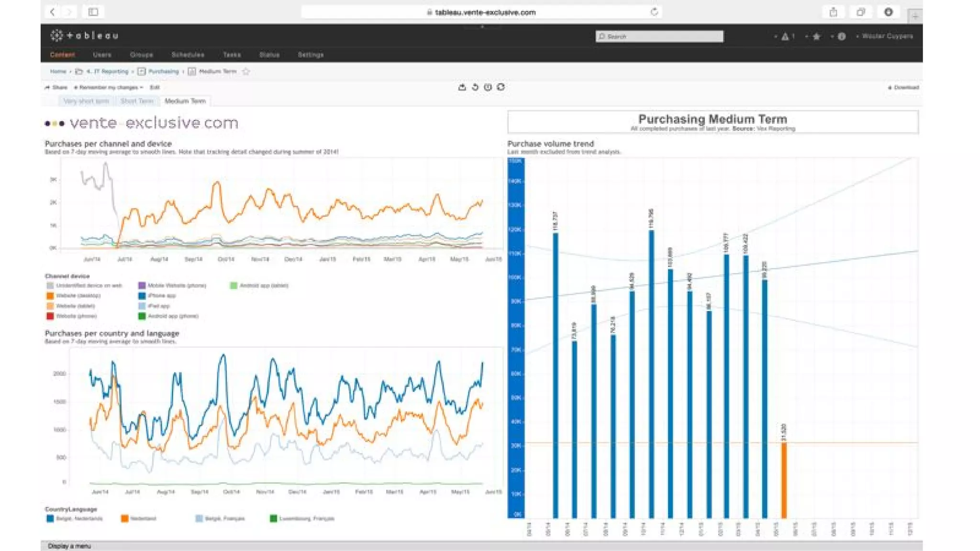
Task: Toggle favorite star next to Medium Term
Action: point(246,71)
